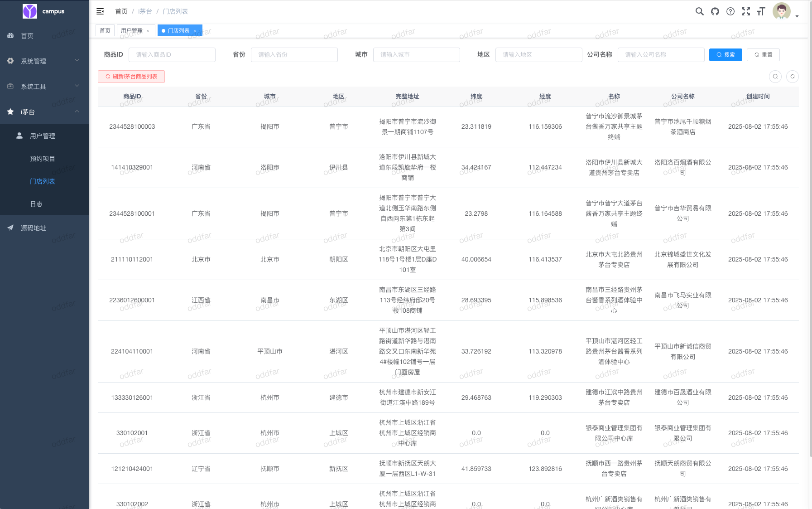This screenshot has width=812, height=509.
Task: Click company 抚顺天朗商贸有限公司 cell
Action: pos(683,469)
